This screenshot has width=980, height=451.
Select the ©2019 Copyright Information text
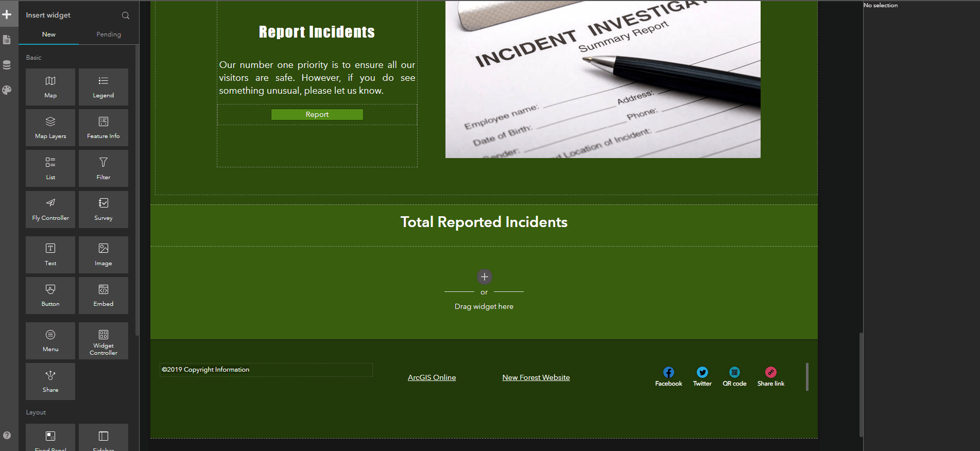tap(205, 370)
